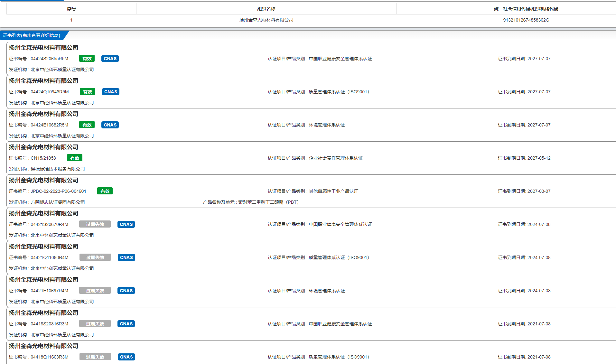Image resolution: width=616 pixels, height=364 pixels.
Task: Click the 序号 column header
Action: tap(71, 9)
